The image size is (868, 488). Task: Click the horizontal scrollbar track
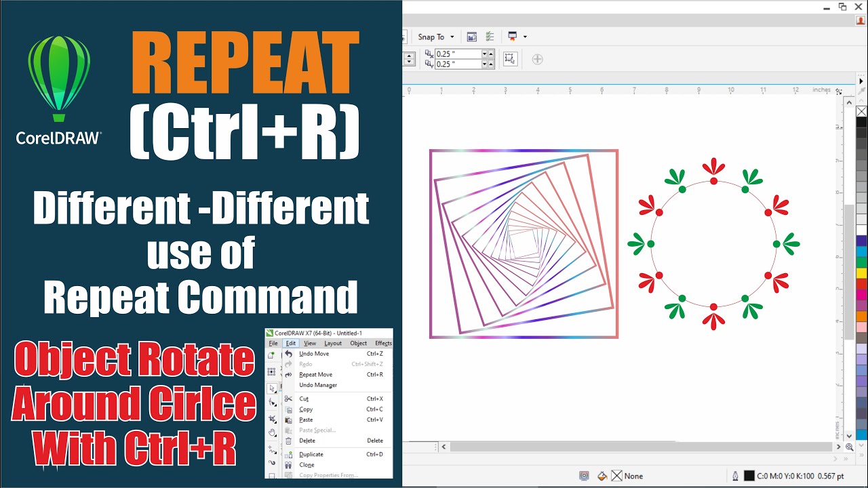tap(642, 447)
